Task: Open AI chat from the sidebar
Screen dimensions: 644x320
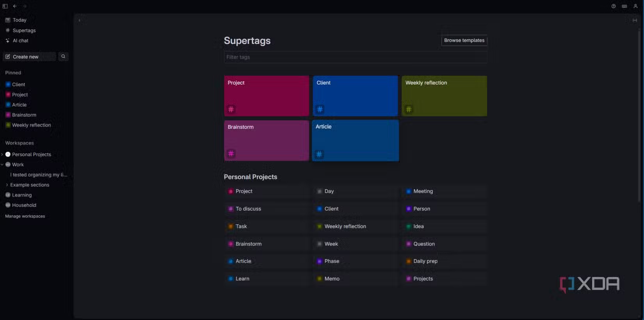Action: click(x=20, y=41)
